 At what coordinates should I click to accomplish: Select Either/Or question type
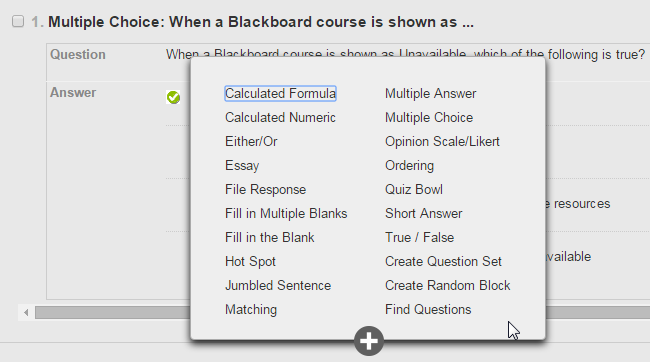click(x=251, y=141)
